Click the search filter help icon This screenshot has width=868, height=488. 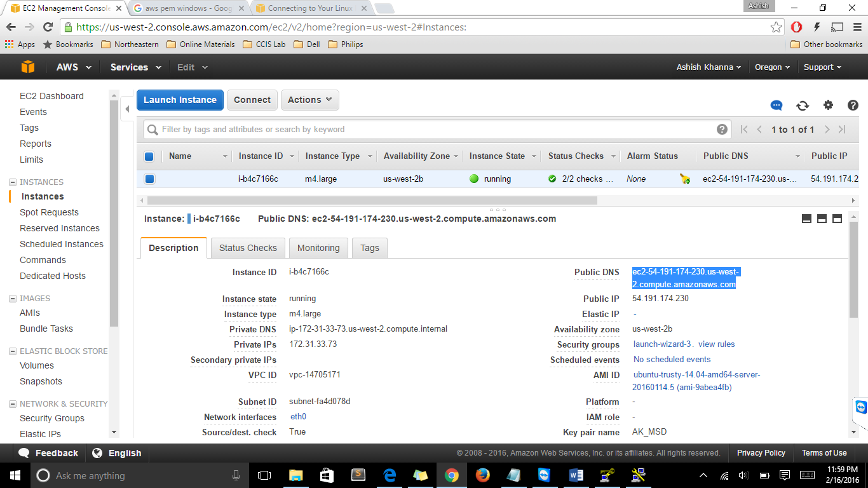click(x=722, y=129)
